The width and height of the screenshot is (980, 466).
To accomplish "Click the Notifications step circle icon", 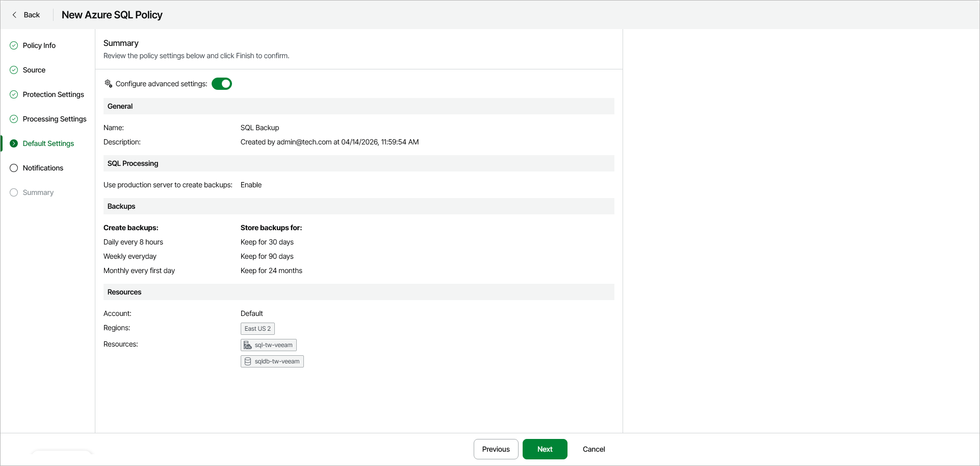I will 14,168.
